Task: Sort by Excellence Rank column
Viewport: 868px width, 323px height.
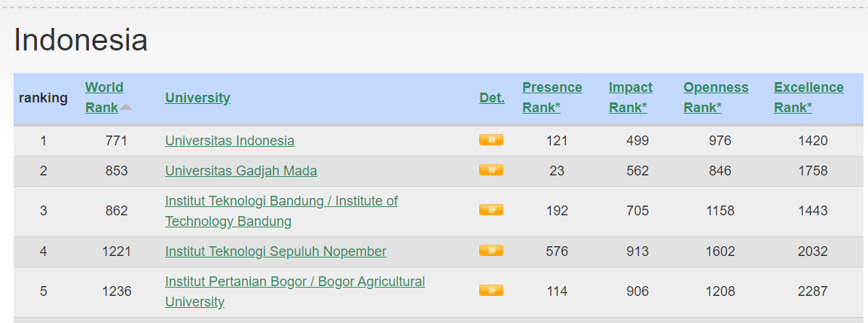Action: pos(808,97)
